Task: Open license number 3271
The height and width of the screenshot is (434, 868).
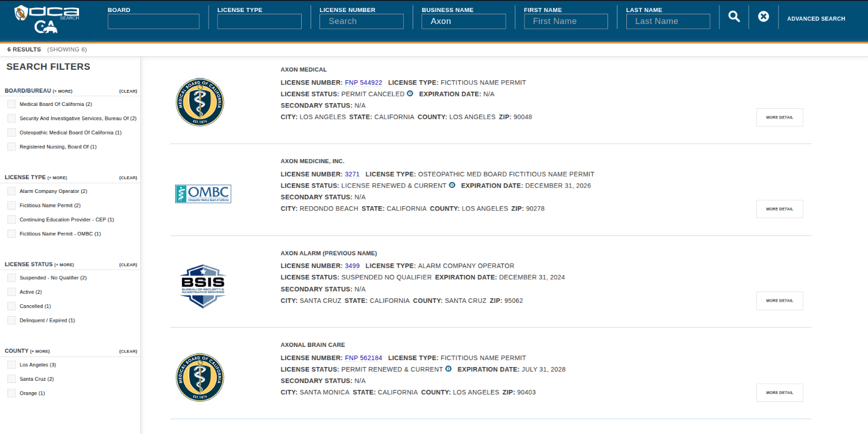Action: (x=352, y=174)
